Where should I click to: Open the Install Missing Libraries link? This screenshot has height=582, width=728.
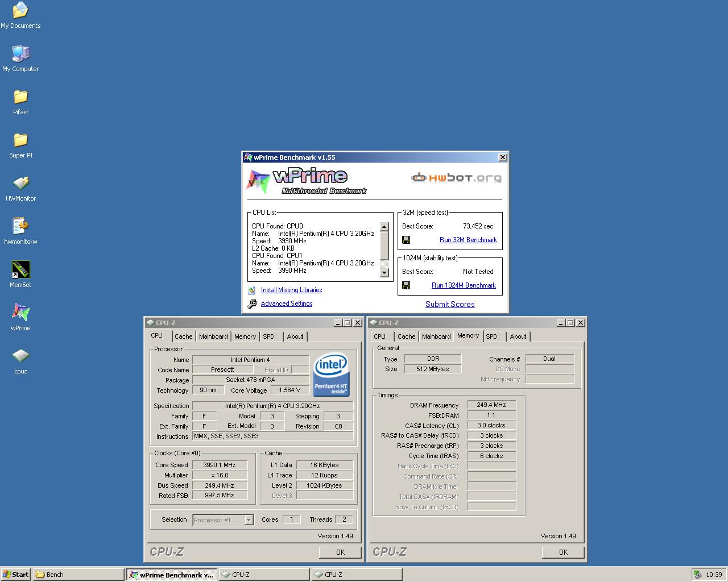pos(291,290)
